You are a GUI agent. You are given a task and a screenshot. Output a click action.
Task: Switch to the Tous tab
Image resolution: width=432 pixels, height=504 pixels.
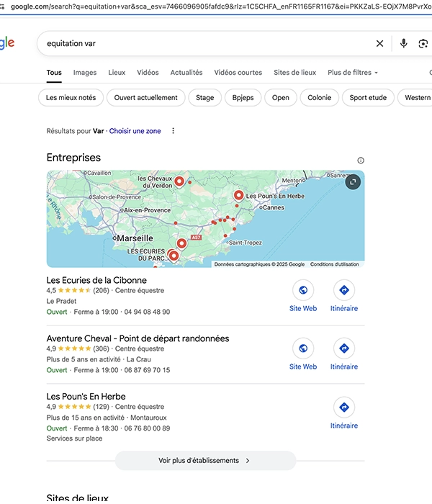54,72
